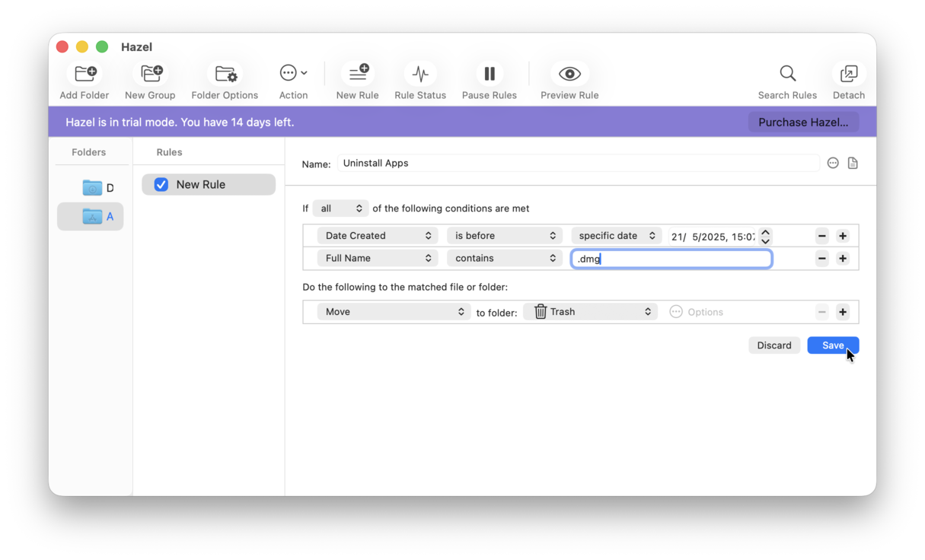
Task: Click the date stepper up arrow
Action: pos(766,232)
